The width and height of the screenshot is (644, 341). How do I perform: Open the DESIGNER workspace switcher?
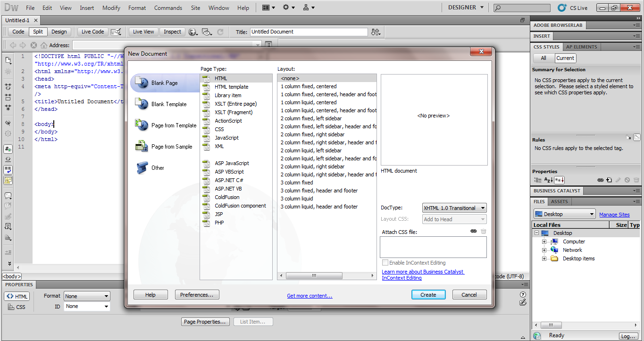(466, 8)
